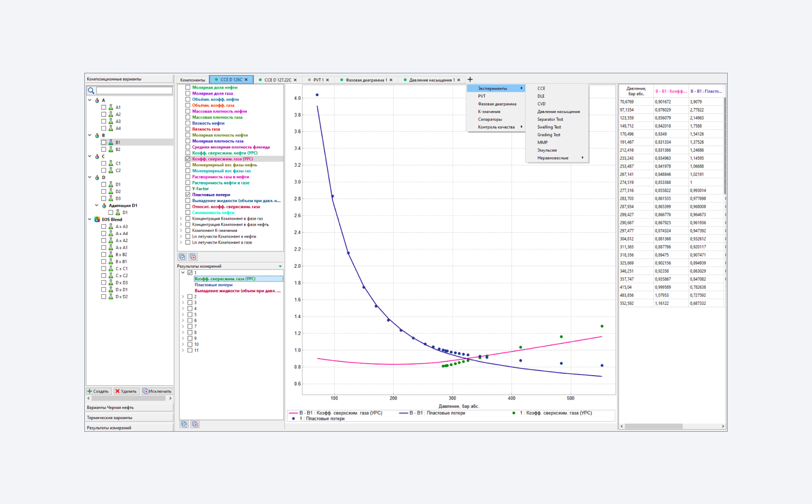Open the Контроль качества menu entry

point(496,127)
